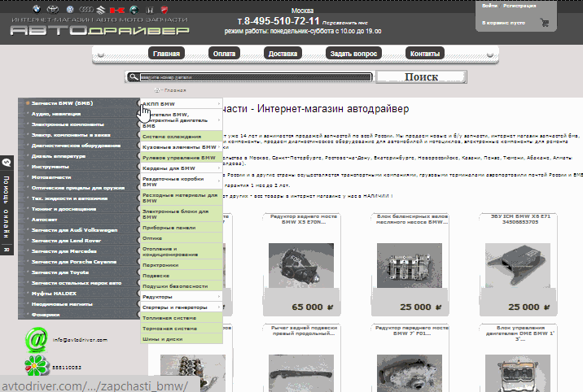
Task: Click the Suzuki brand logo
Action: coord(100,10)
